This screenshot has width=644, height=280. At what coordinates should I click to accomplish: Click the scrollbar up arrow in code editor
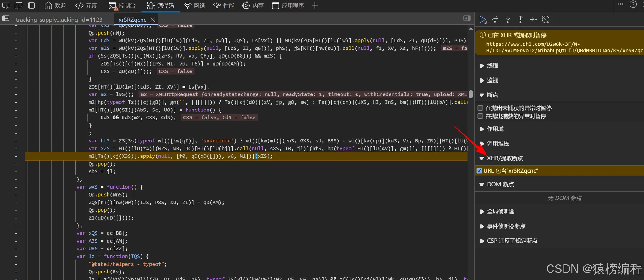[x=471, y=28]
